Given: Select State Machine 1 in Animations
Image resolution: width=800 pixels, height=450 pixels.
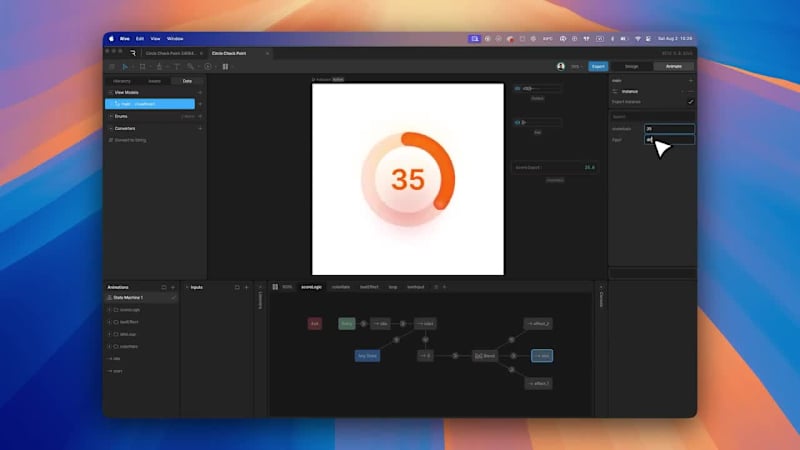Looking at the screenshot, I should tap(141, 297).
